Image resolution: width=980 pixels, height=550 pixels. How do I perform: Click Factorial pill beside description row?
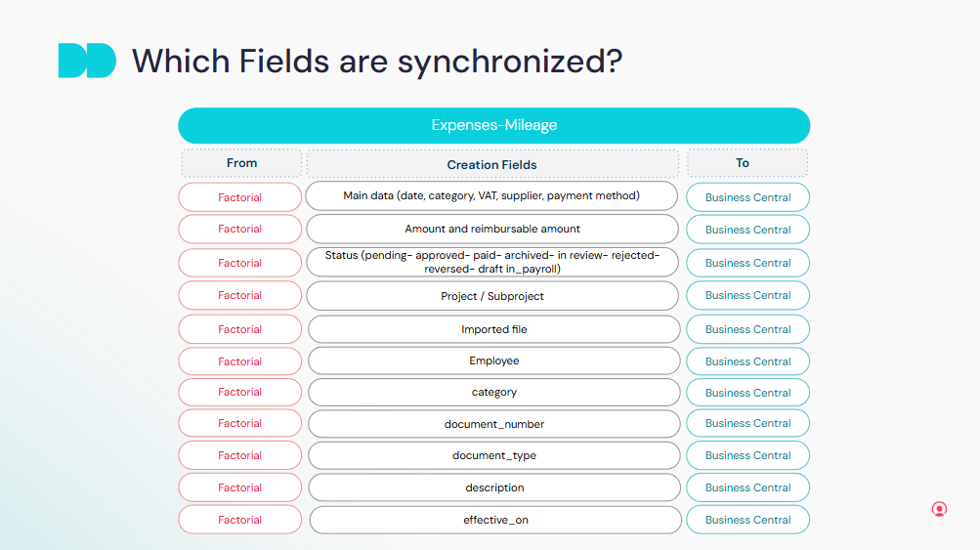click(x=240, y=487)
